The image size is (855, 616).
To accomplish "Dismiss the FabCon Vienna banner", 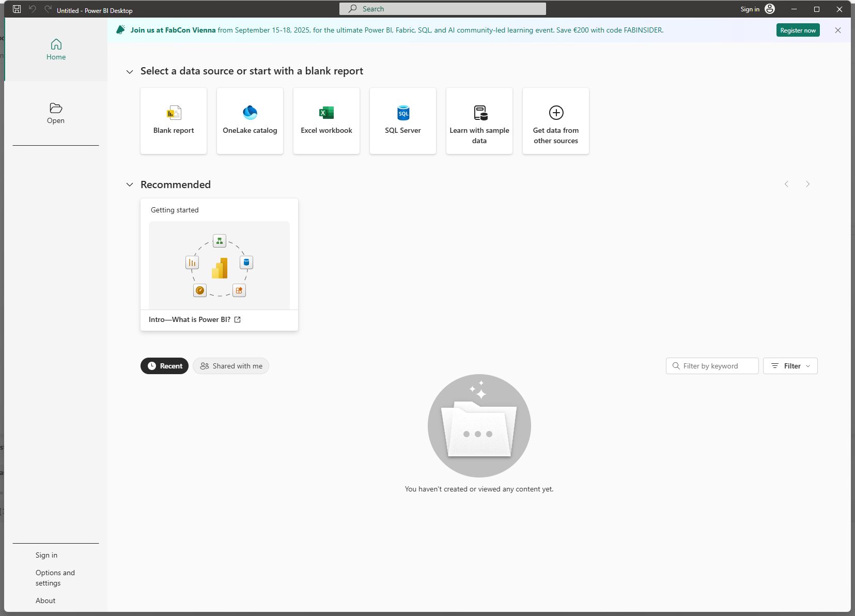I will (x=838, y=30).
